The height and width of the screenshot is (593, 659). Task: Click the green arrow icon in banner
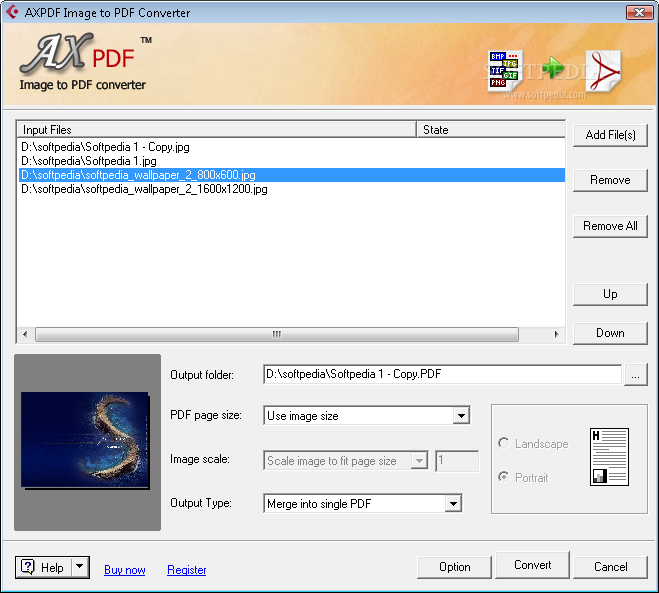tap(552, 67)
